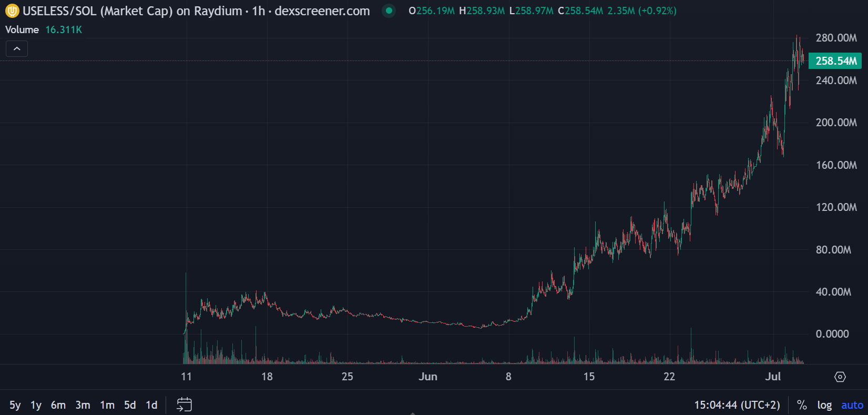Open chart settings hexagon gear icon
The image size is (868, 415).
840,377
